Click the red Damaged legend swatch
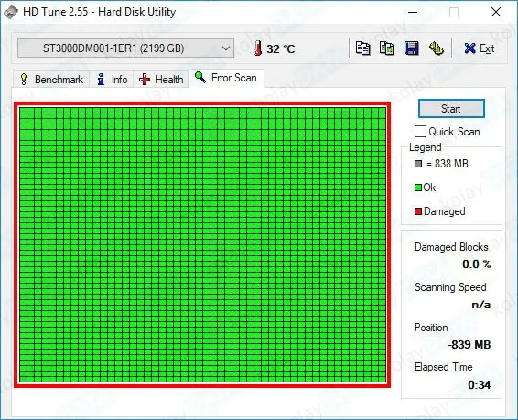Viewport: 518px width, 420px height. click(418, 211)
